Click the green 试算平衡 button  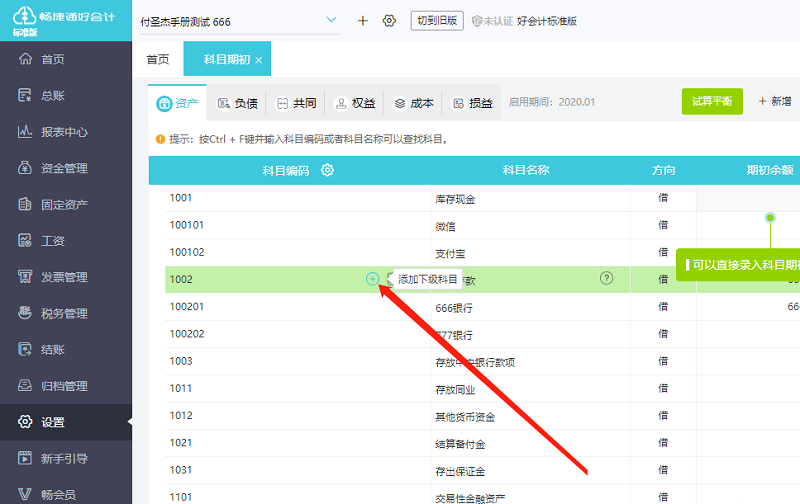712,101
